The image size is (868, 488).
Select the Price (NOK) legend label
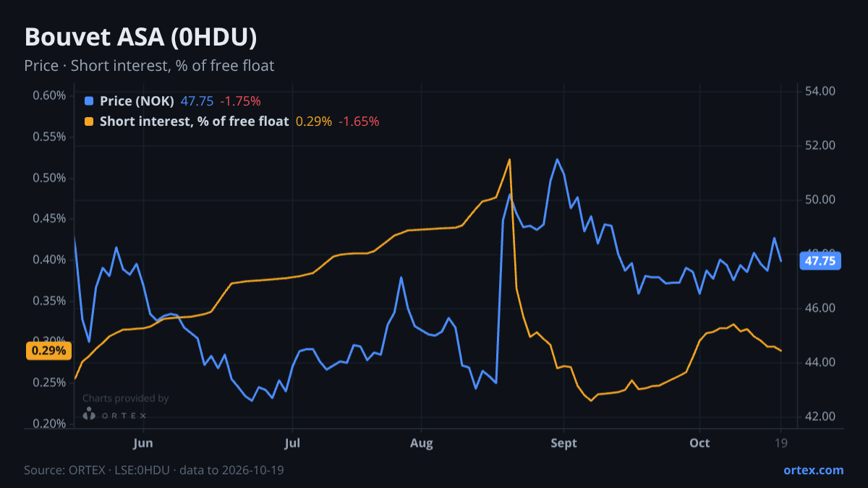(137, 101)
